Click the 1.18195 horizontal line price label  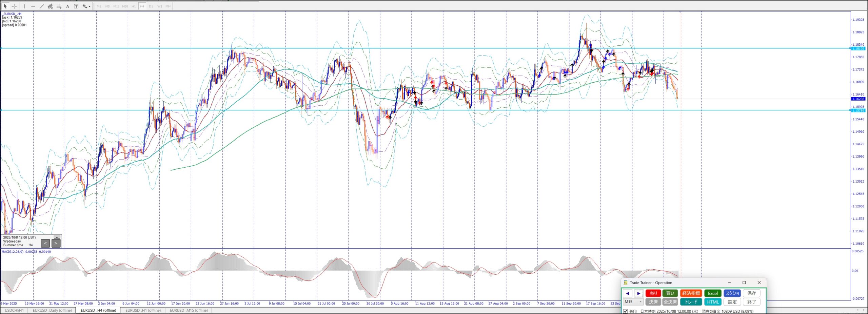(x=858, y=49)
